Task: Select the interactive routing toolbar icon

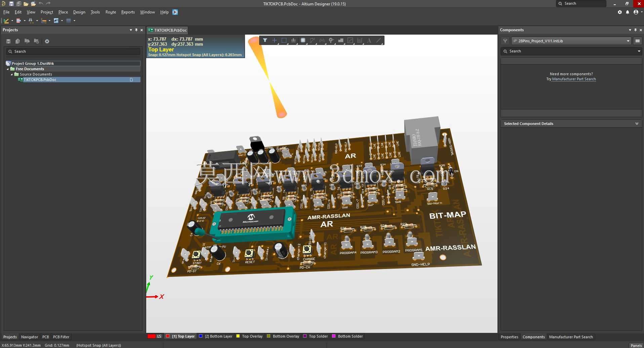Action: click(x=6, y=21)
